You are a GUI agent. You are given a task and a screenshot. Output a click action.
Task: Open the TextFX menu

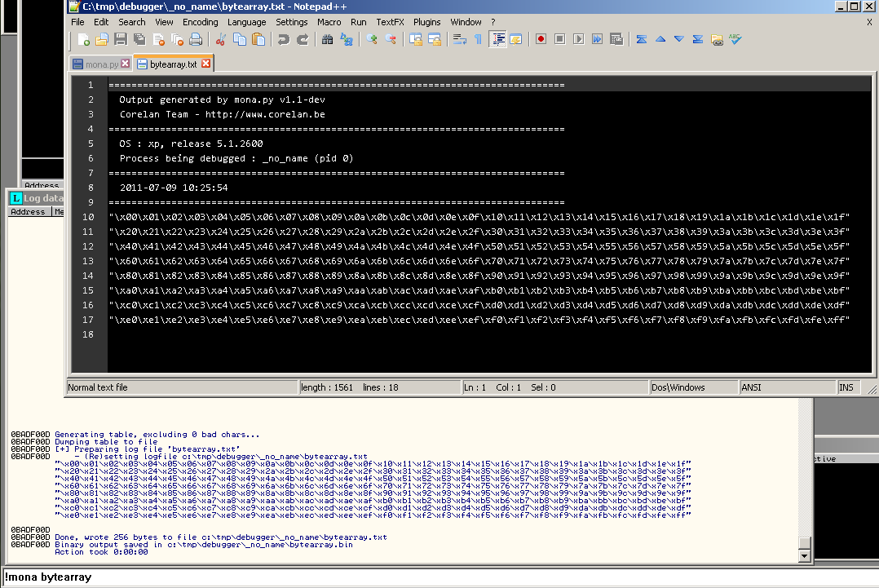click(x=390, y=22)
